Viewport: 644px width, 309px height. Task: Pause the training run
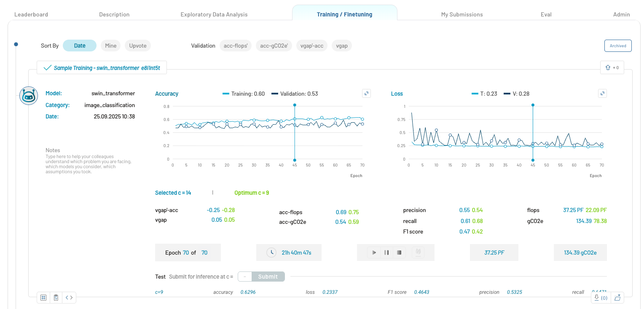386,253
